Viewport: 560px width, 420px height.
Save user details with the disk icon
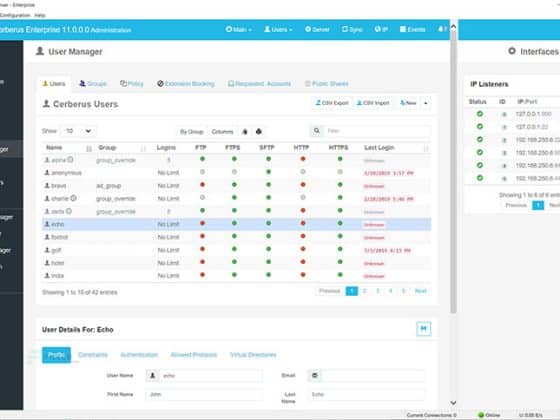[x=424, y=329]
